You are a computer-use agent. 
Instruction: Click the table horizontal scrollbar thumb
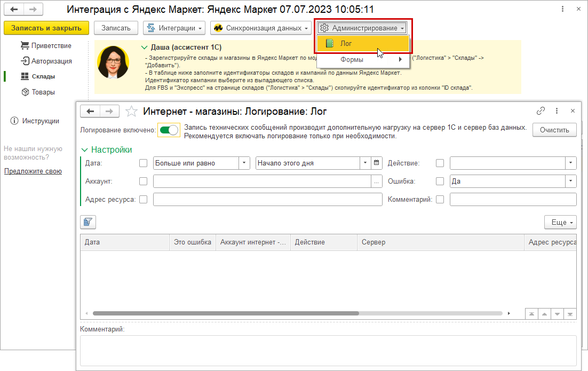(226, 313)
